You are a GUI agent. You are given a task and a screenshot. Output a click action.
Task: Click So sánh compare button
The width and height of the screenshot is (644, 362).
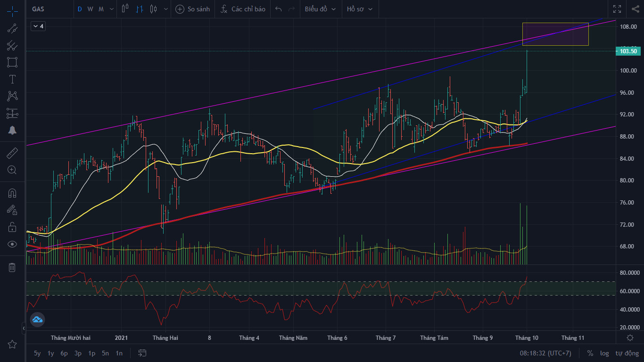192,9
